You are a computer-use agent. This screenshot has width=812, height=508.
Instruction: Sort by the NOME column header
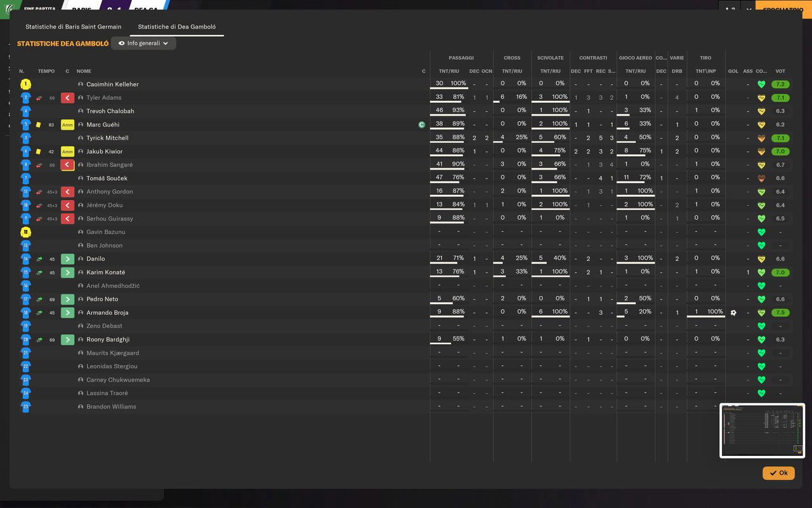point(84,71)
